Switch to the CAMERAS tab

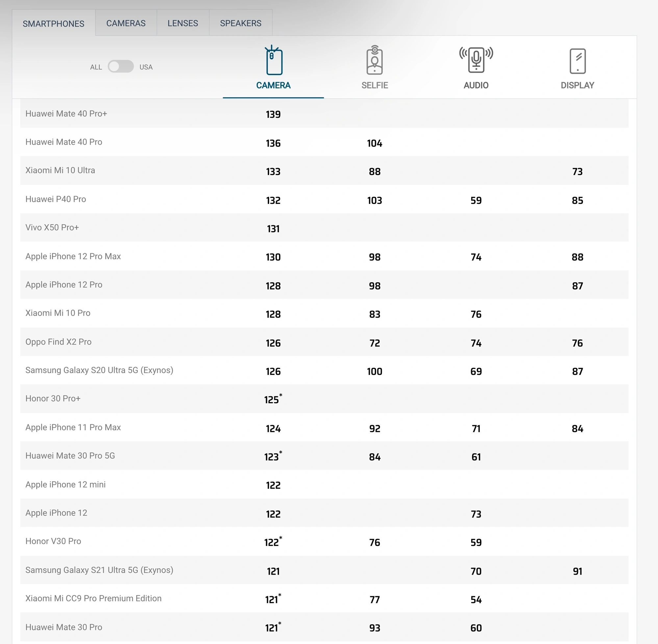pyautogui.click(x=126, y=23)
